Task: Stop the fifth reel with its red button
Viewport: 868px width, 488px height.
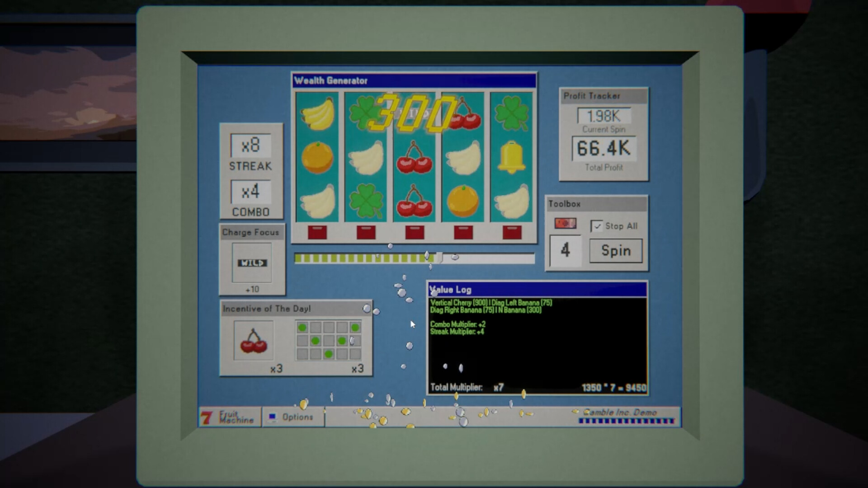Action: (x=512, y=232)
